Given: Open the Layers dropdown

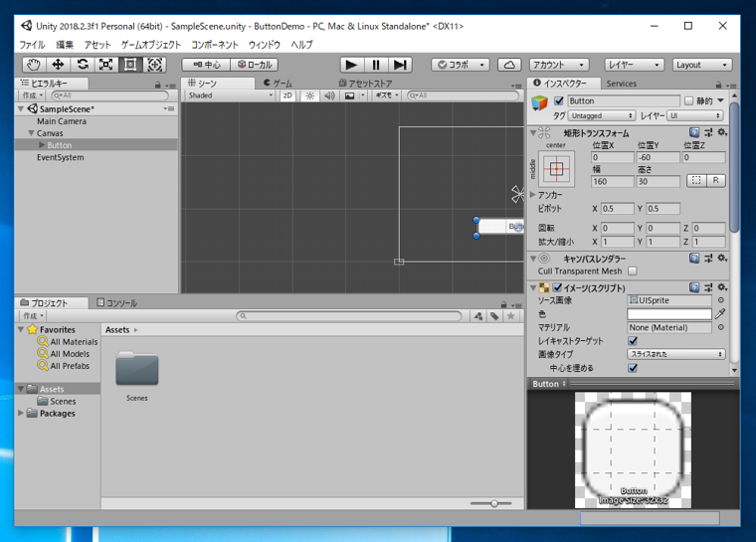Looking at the screenshot, I should [x=634, y=65].
